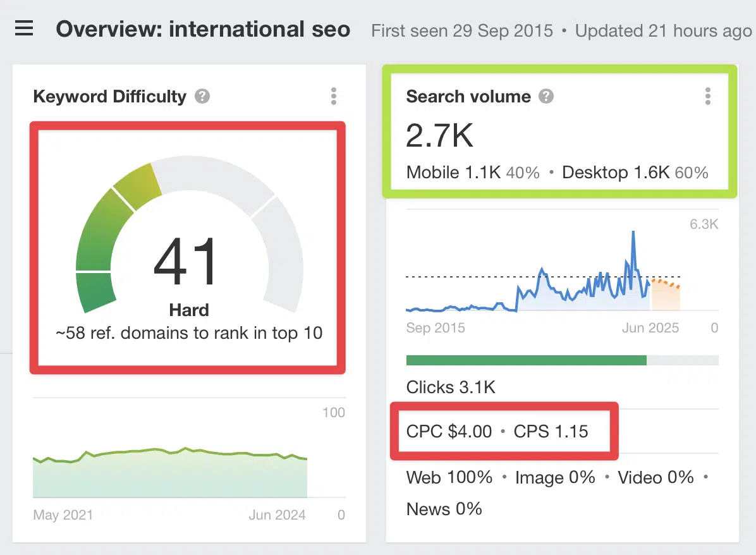The width and height of the screenshot is (756, 555).
Task: Click the 'Hard' difficulty label
Action: click(x=189, y=310)
